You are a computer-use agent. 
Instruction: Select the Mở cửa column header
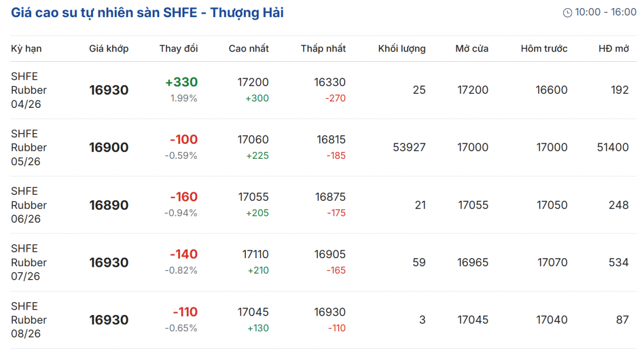coord(472,49)
